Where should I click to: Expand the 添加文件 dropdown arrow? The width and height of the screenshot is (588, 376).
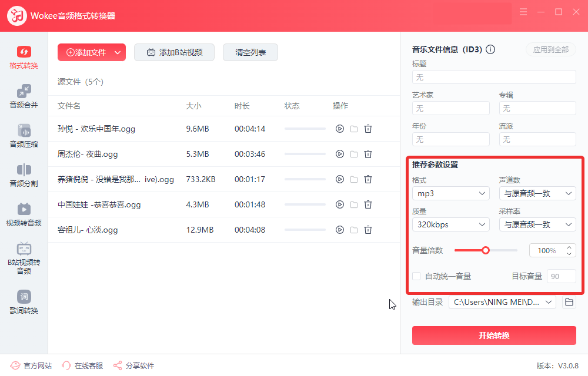tap(118, 52)
